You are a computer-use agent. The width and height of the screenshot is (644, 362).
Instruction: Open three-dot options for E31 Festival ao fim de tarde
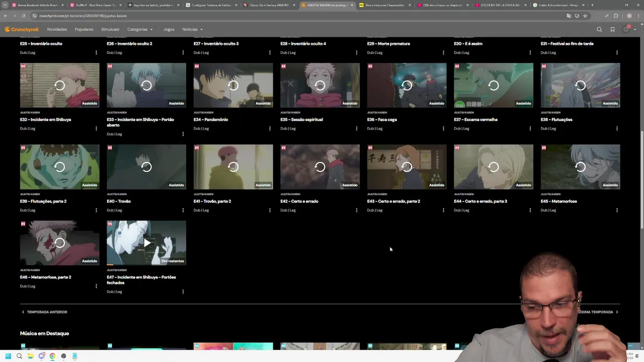[617, 53]
